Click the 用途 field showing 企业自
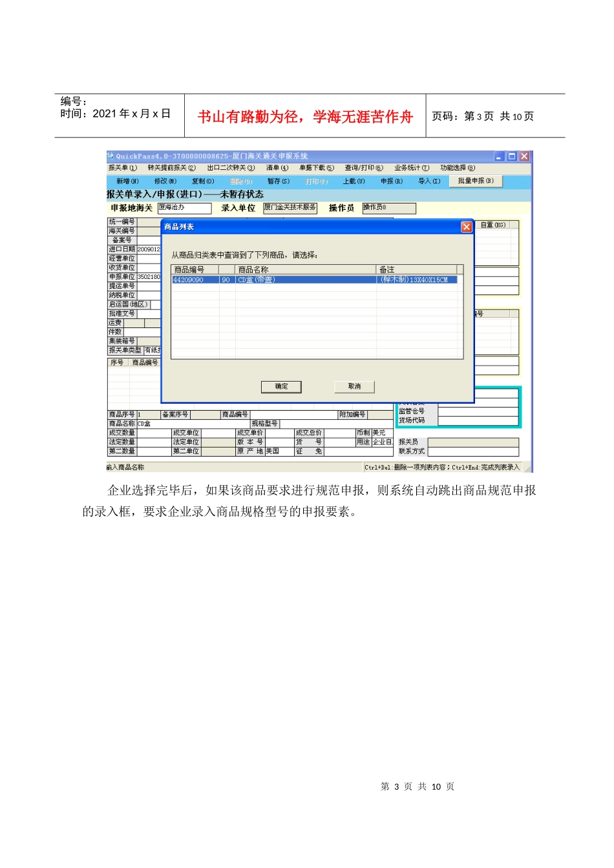This screenshot has height=868, width=614. point(382,442)
